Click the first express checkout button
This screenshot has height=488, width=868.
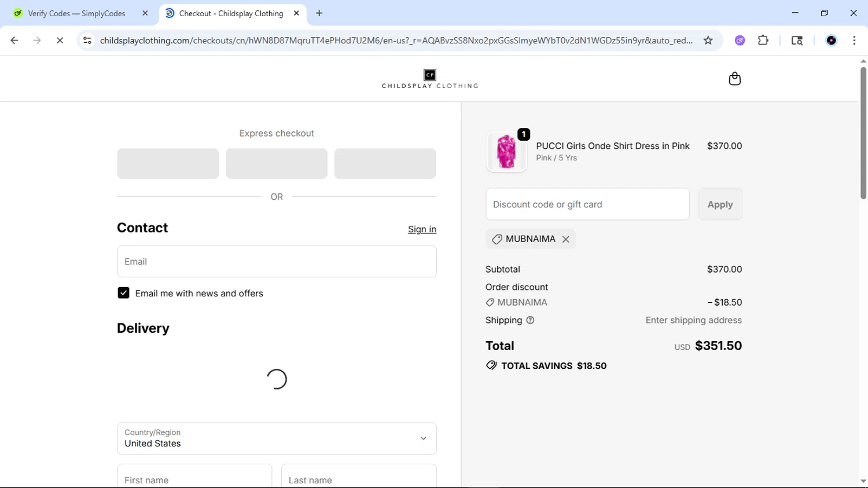168,163
